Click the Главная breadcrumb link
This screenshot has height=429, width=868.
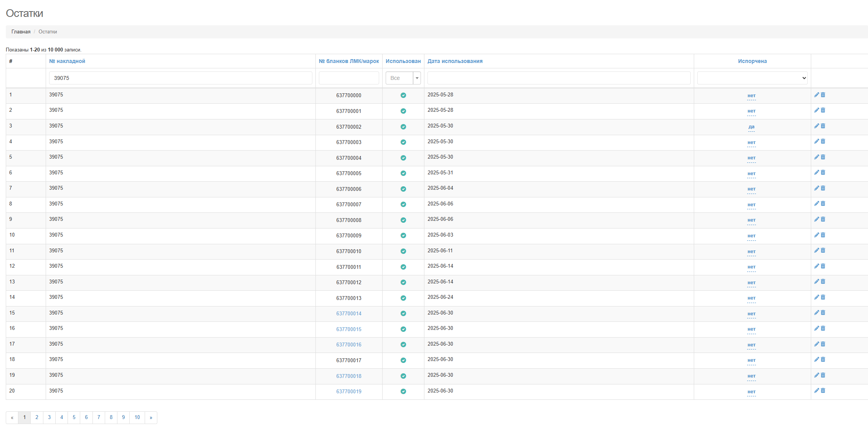[21, 32]
